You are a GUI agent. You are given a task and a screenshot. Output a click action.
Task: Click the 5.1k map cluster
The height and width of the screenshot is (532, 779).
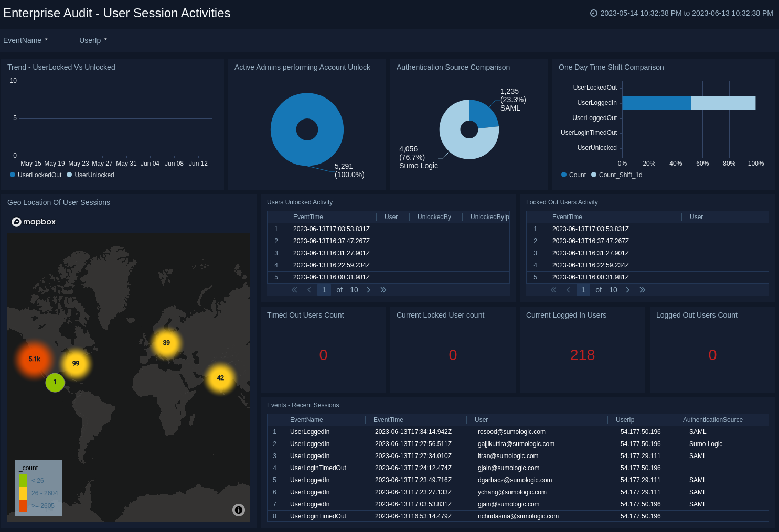tap(35, 359)
